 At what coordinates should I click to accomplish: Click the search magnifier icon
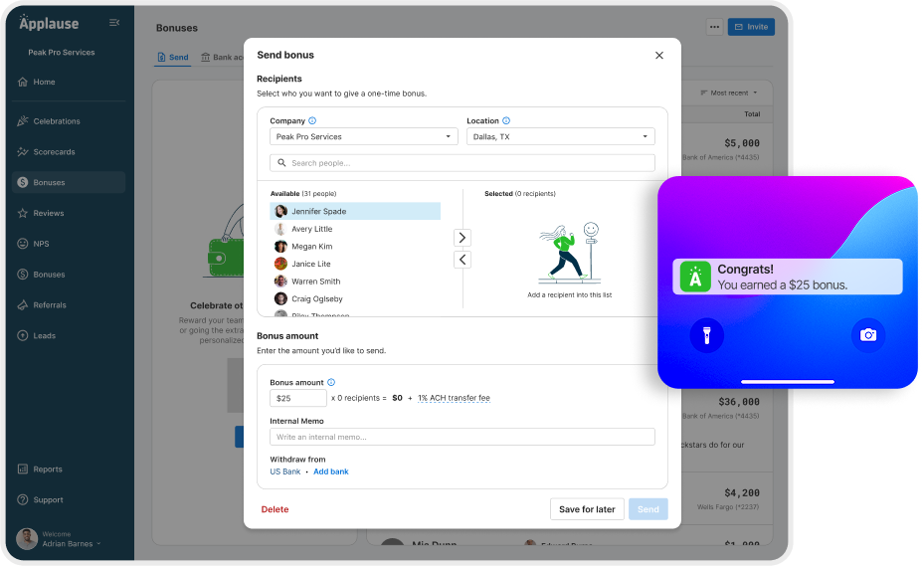point(281,163)
